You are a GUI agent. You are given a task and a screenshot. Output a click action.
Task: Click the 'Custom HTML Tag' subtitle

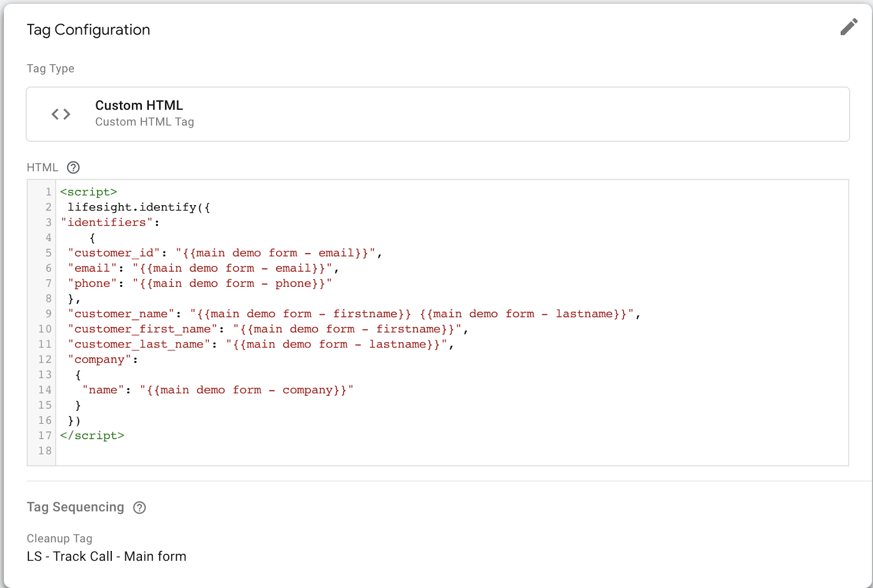point(145,122)
